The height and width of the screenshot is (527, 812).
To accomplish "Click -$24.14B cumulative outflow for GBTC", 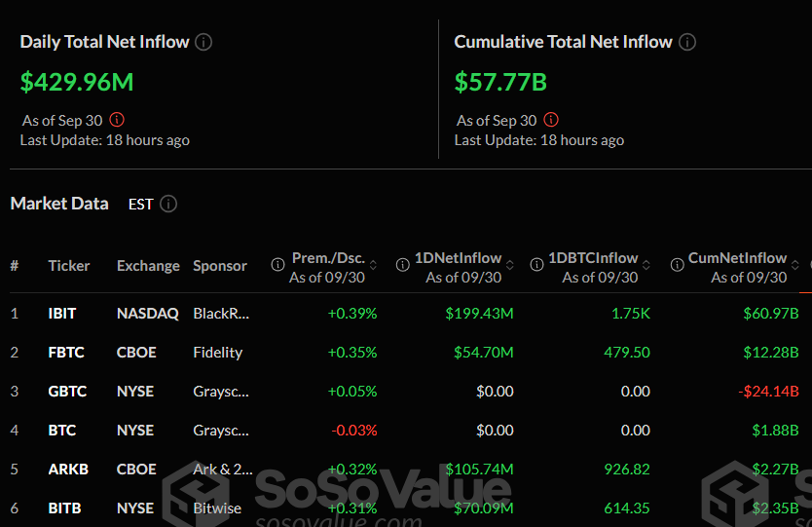I will pos(768,392).
